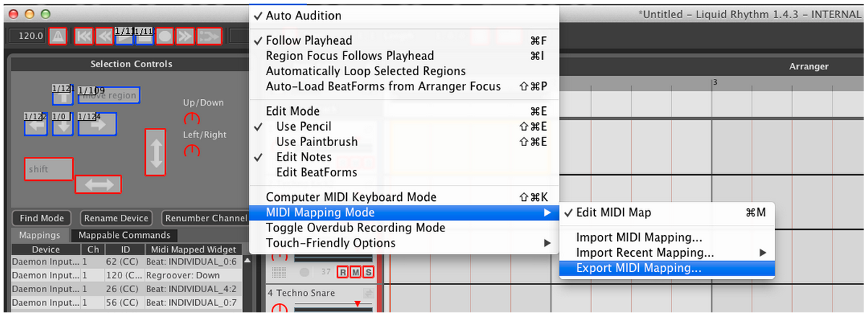Click the Find Mode button
868x316 pixels.
(42, 218)
